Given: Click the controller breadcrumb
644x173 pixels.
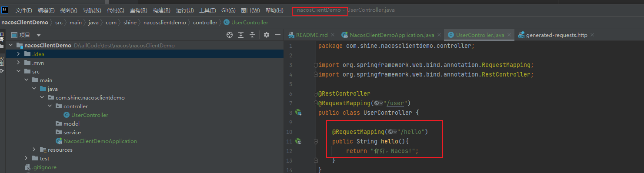Looking at the screenshot, I should 205,22.
